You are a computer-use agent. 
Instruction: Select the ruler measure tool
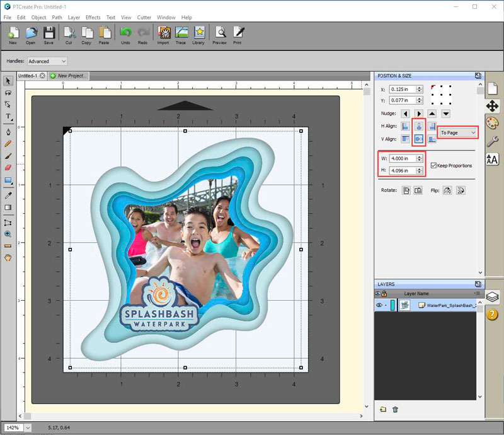coord(8,246)
